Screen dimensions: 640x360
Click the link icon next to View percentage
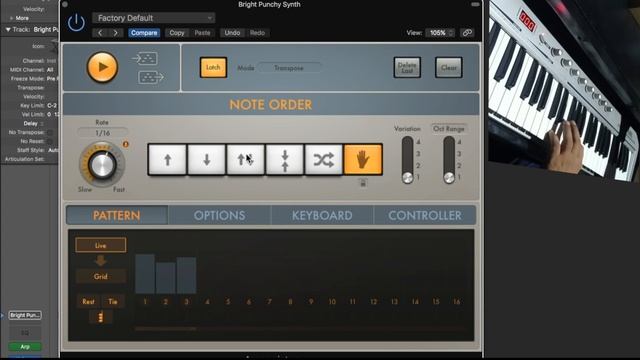[x=467, y=33]
